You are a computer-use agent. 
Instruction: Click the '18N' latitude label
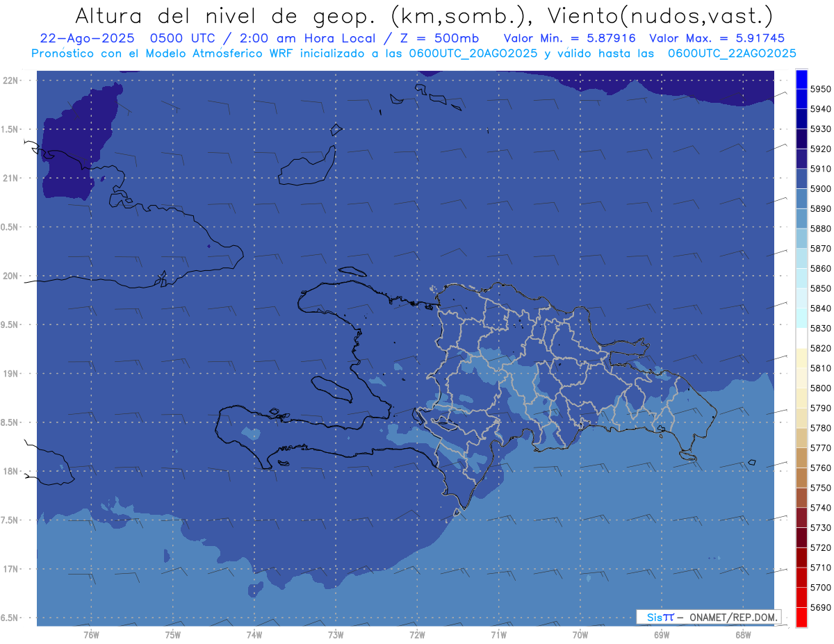10,471
